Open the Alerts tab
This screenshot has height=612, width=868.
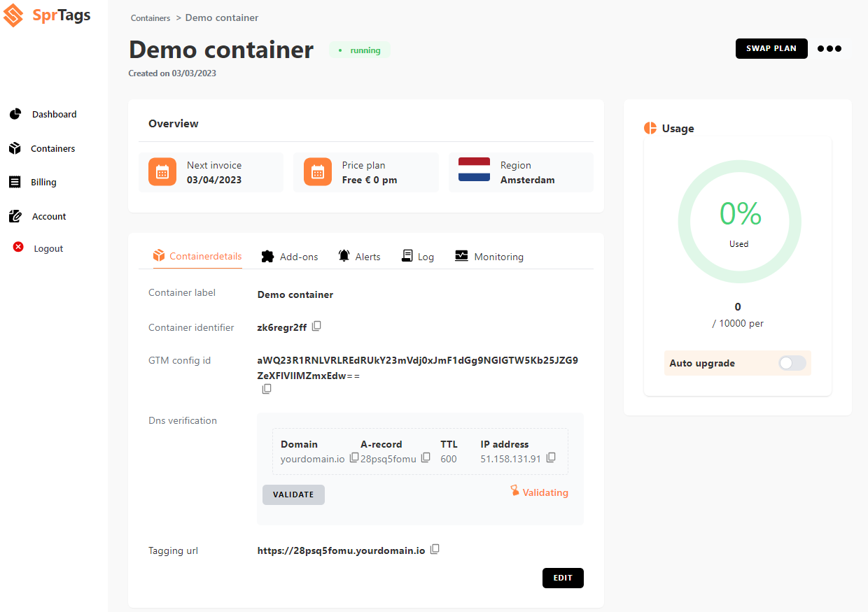359,257
